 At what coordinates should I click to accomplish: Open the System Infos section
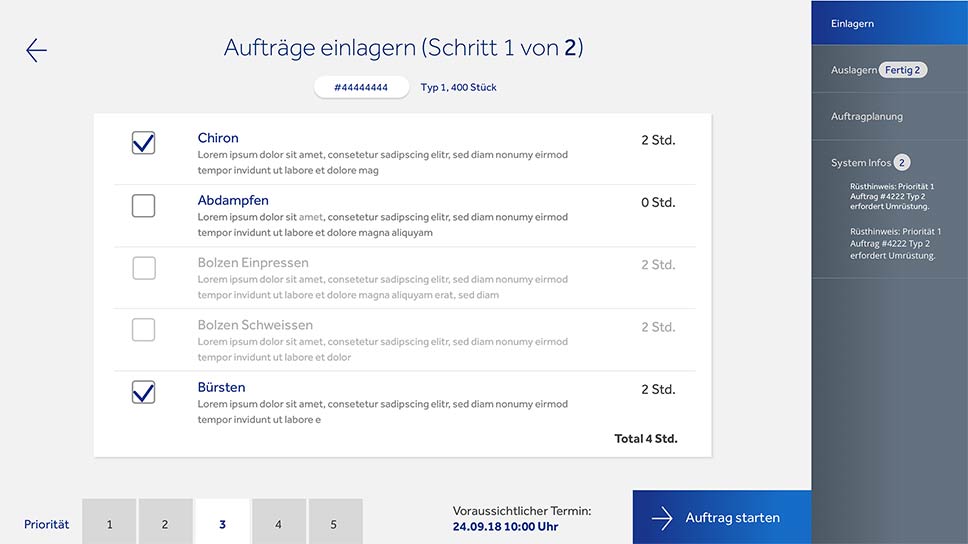[x=861, y=162]
